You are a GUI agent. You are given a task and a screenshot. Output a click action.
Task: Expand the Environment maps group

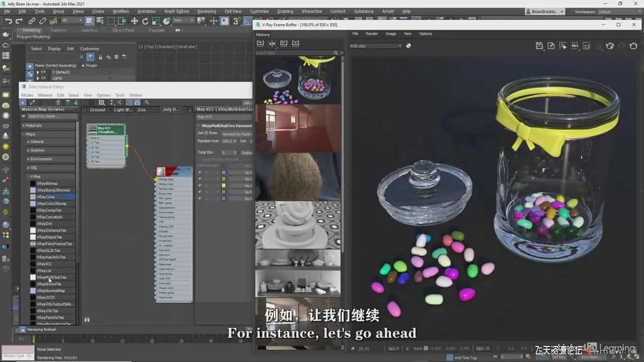28,159
